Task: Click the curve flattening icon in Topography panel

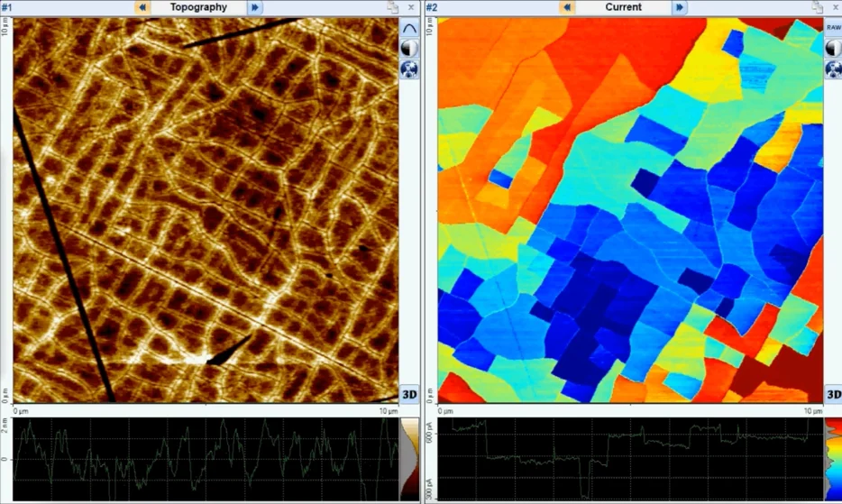Action: [x=409, y=28]
